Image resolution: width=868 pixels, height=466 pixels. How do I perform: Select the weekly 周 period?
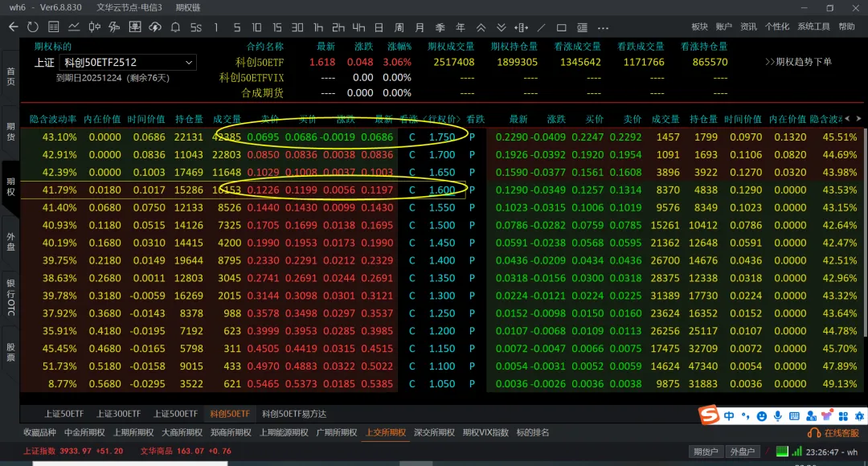coord(399,27)
